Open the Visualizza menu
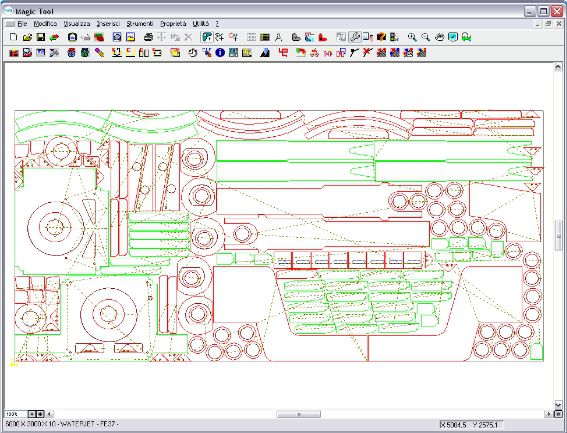This screenshot has height=433, width=567. click(77, 24)
